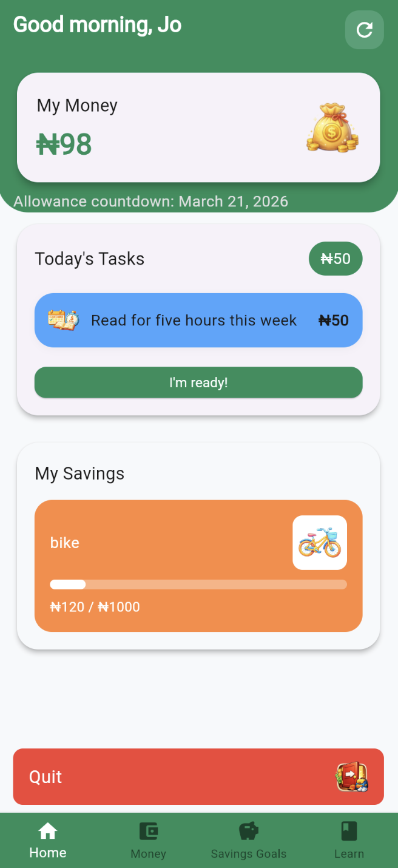The height and width of the screenshot is (868, 398).
Task: Click the wallet icon above Money label
Action: tap(148, 830)
